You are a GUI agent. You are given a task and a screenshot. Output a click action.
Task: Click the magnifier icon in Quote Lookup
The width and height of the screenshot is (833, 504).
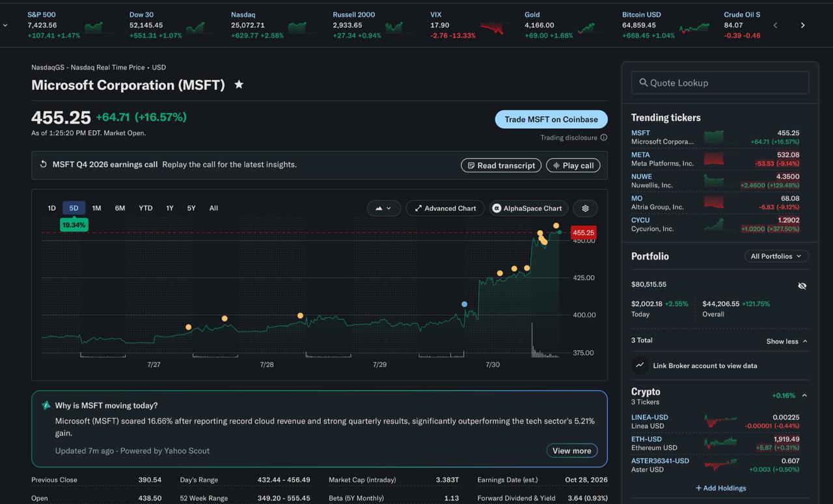[x=644, y=83]
